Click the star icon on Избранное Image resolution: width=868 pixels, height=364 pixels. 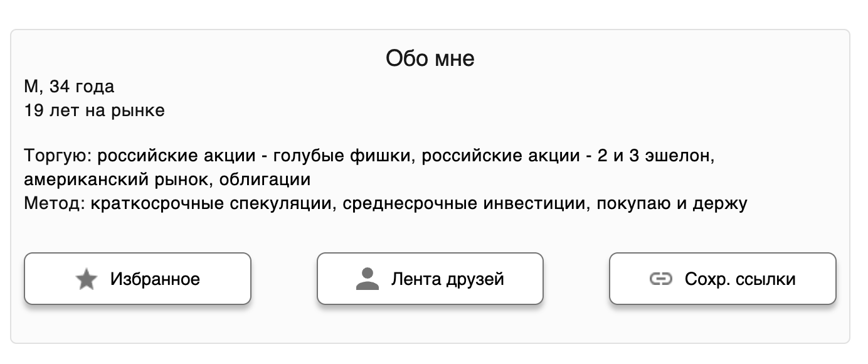[86, 279]
